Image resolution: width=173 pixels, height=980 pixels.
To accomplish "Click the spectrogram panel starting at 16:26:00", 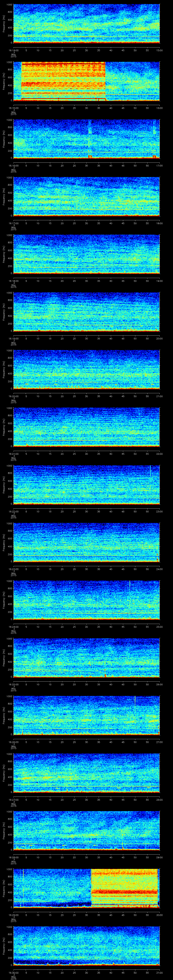I will coord(87,715).
